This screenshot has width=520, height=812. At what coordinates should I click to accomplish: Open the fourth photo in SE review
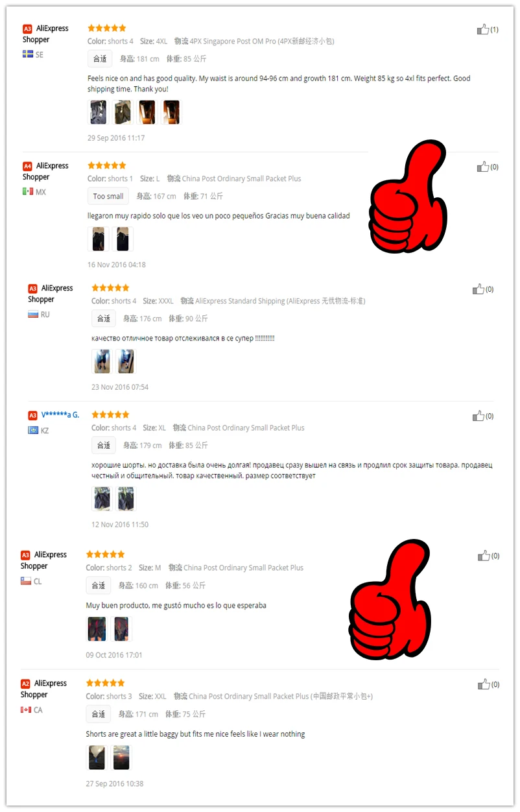point(171,112)
